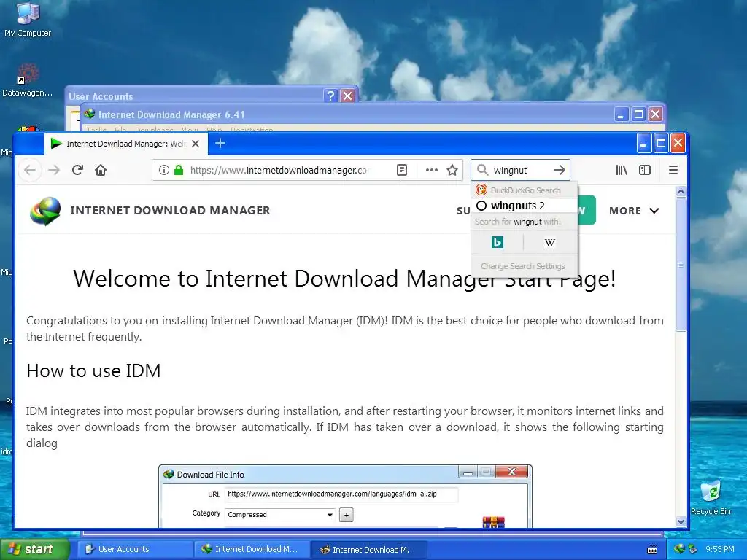Click the IDM globe logo on the page
Viewport: 747px width, 560px height.
(x=45, y=211)
